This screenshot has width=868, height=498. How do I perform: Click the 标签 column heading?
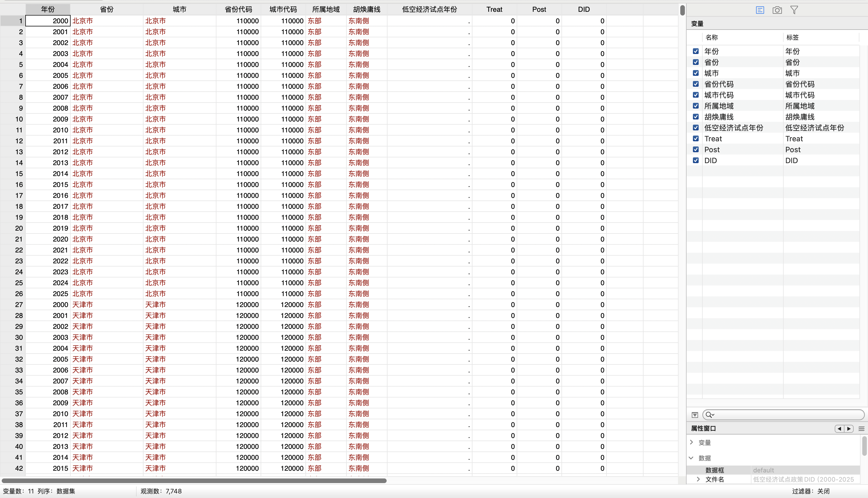pos(793,37)
